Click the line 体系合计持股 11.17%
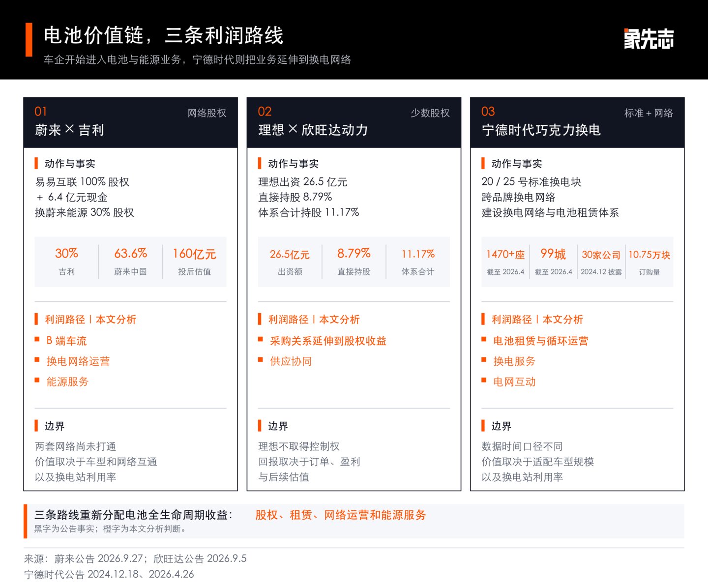 309,212
